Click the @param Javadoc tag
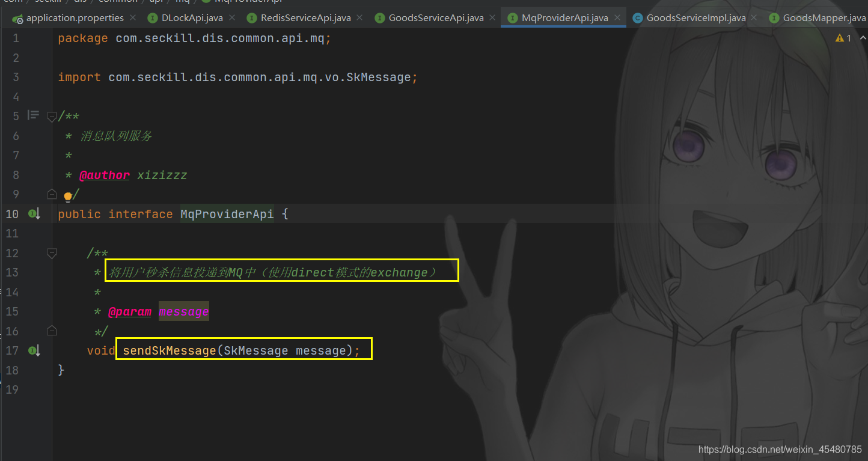 [x=130, y=311]
